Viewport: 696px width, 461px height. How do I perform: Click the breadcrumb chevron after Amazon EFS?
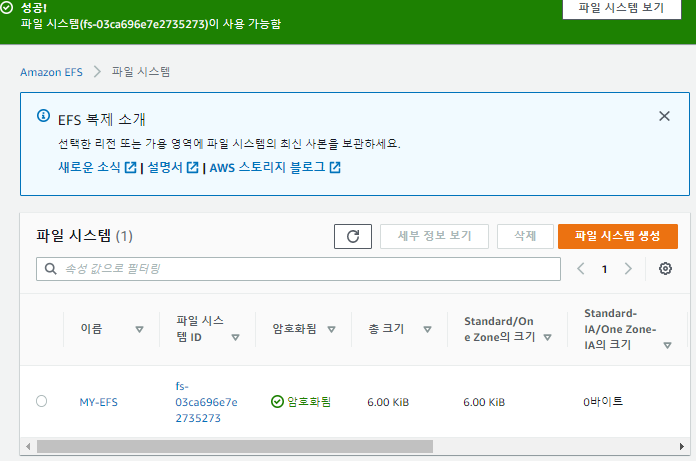[97, 71]
